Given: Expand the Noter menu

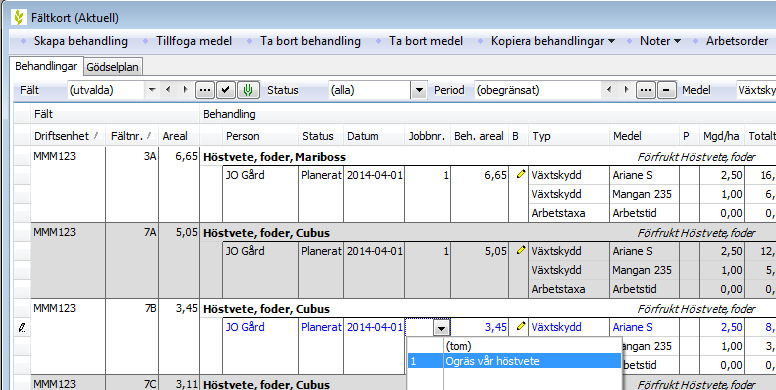Looking at the screenshot, I should coord(660,41).
